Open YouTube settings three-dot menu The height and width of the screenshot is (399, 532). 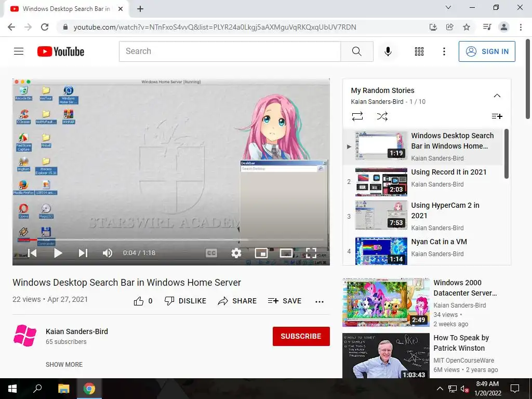(x=444, y=51)
